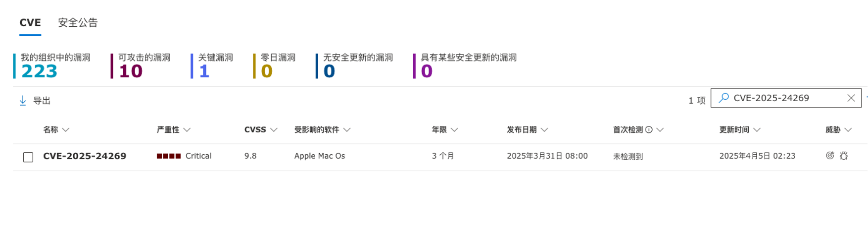
Task: Click the threat target icon in row
Action: [830, 156]
